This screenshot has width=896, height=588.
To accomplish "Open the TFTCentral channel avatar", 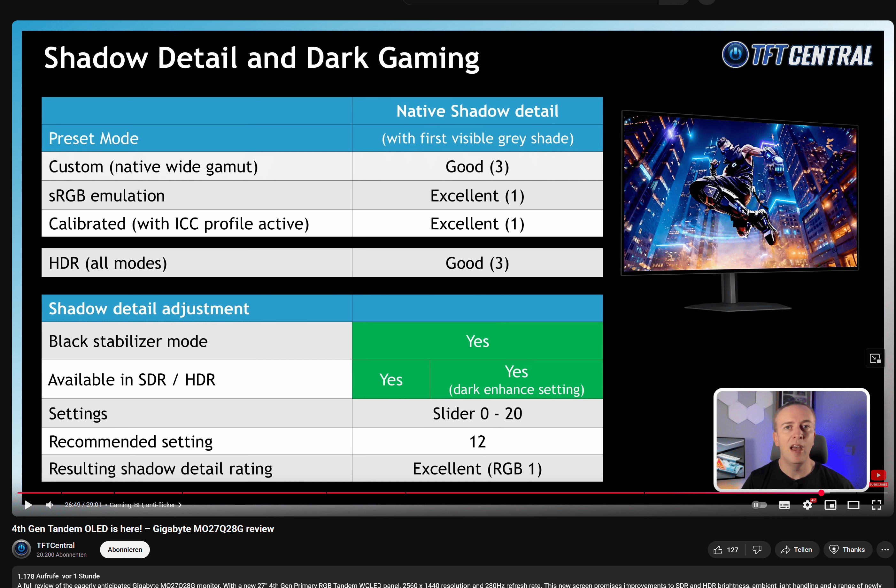I will [21, 549].
